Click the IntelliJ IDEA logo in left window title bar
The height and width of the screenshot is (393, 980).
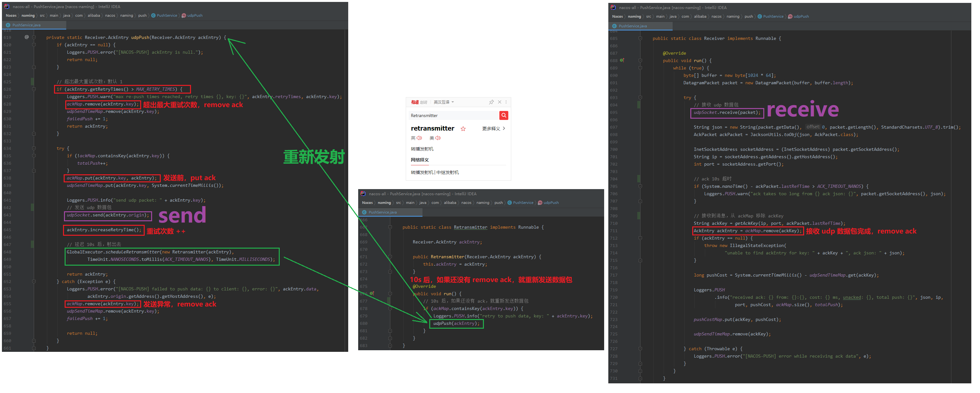point(6,6)
